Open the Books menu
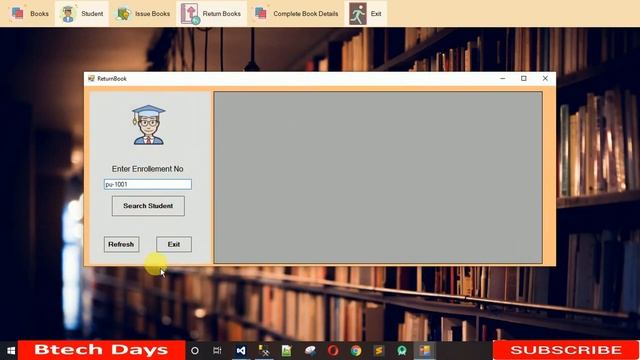The width and height of the screenshot is (640, 360). point(29,13)
